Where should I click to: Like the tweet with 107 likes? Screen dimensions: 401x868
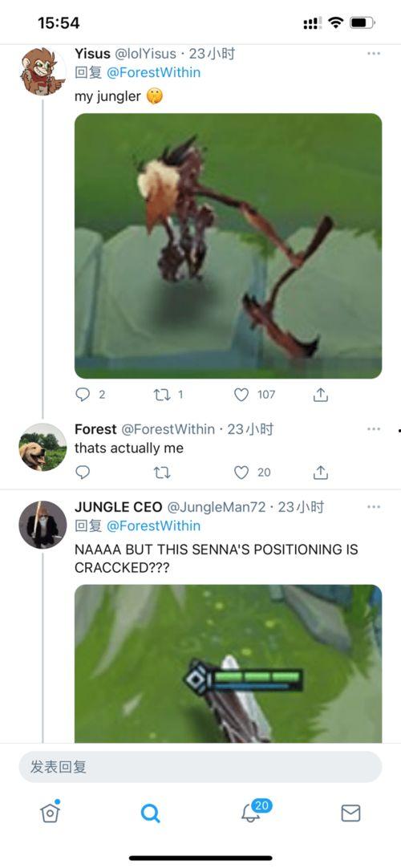(x=241, y=394)
